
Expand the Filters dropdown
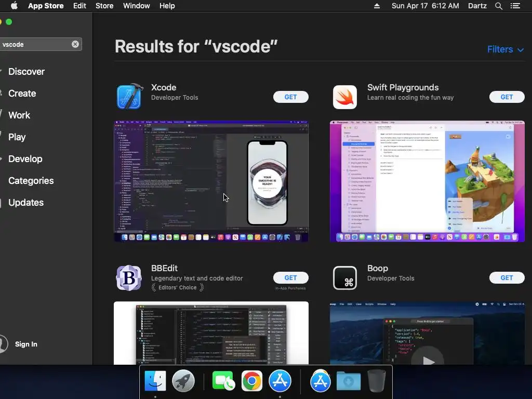pos(505,49)
